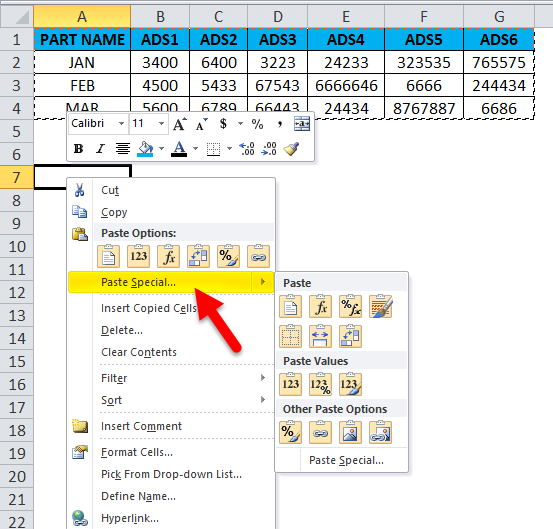This screenshot has width=553, height=529.
Task: Click Paste Special... at submenu bottom
Action: click(341, 460)
